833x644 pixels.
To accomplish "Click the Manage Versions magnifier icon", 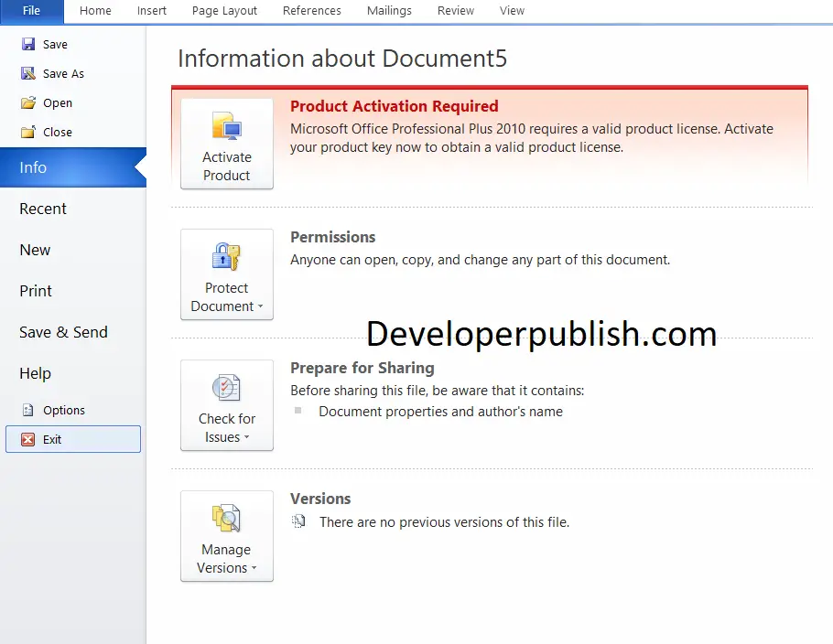I will [x=227, y=518].
